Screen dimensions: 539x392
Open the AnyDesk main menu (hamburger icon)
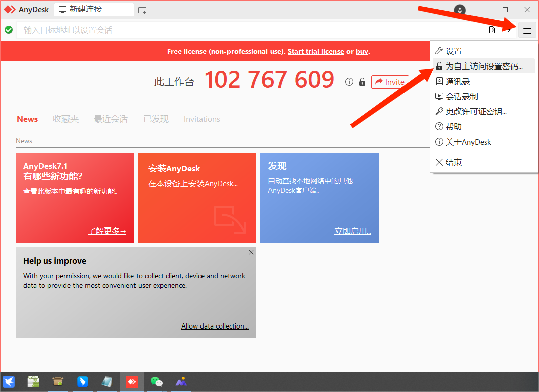[527, 30]
